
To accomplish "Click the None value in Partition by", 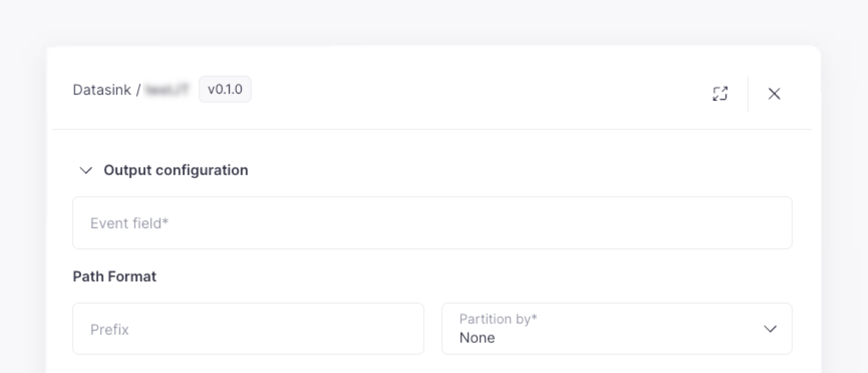I will click(477, 338).
